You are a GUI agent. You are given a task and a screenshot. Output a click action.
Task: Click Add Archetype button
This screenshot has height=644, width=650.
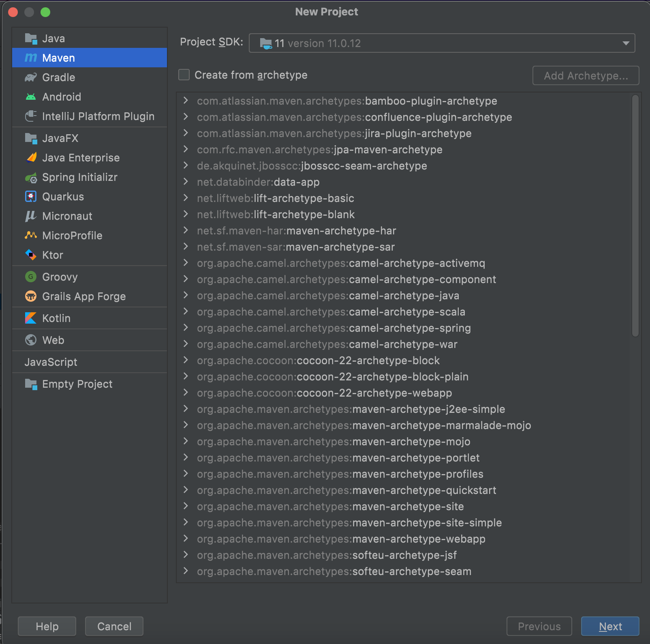[x=586, y=75]
